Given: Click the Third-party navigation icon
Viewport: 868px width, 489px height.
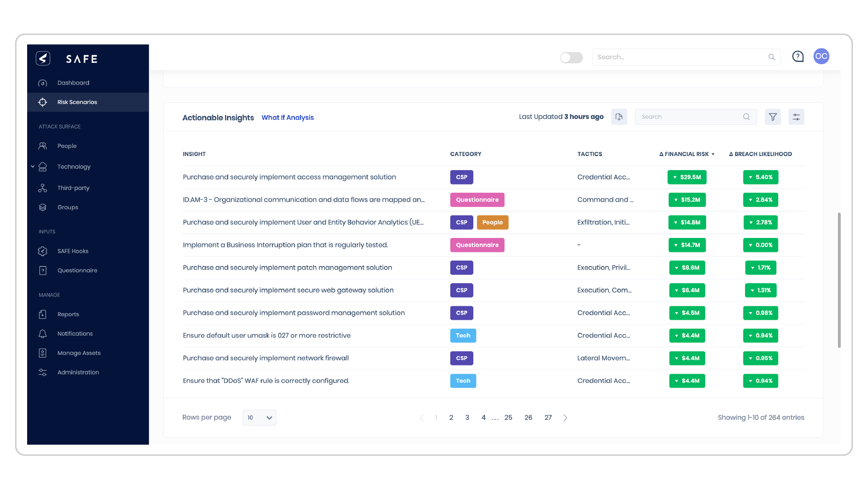Looking at the screenshot, I should pos(43,187).
